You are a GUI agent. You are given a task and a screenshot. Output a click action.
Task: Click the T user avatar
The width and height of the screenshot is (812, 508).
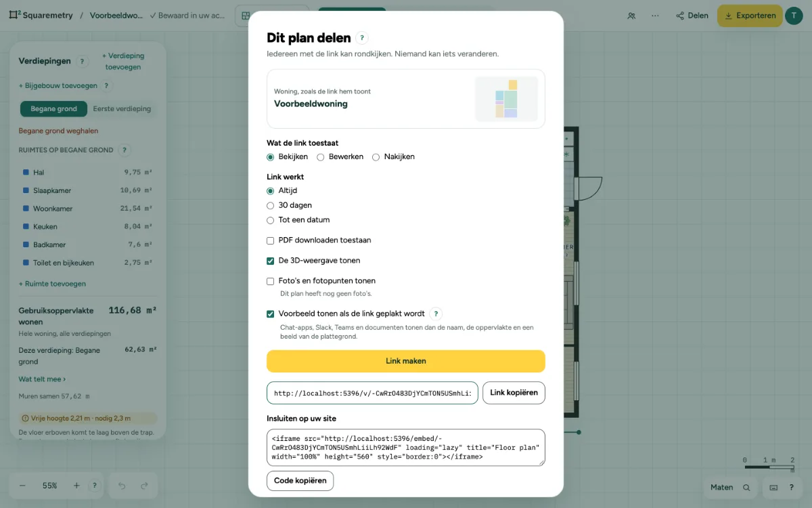click(x=794, y=16)
